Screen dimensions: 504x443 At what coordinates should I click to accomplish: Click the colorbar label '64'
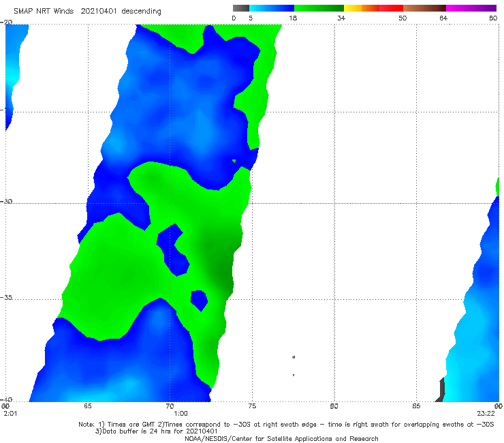click(443, 18)
